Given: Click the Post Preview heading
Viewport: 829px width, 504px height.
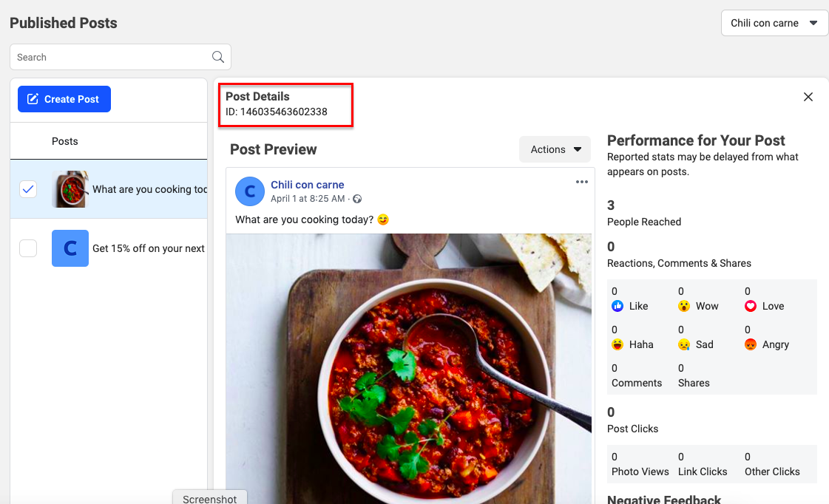Looking at the screenshot, I should 274,149.
